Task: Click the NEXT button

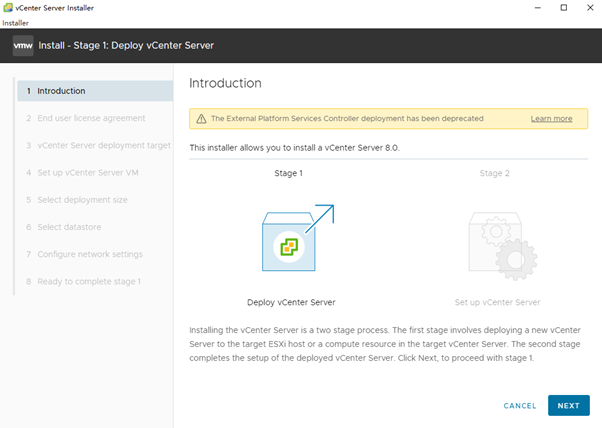Action: click(x=569, y=405)
